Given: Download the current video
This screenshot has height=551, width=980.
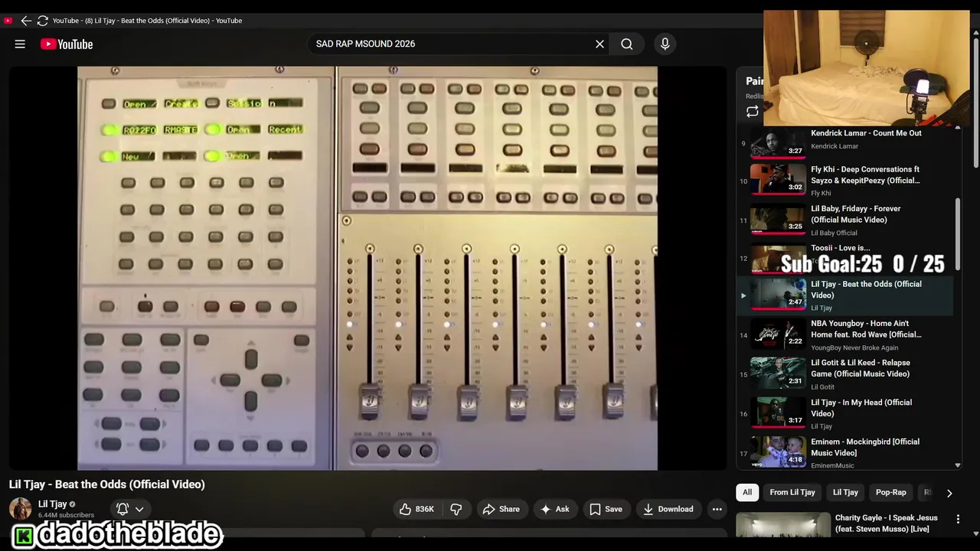Looking at the screenshot, I should click(668, 509).
